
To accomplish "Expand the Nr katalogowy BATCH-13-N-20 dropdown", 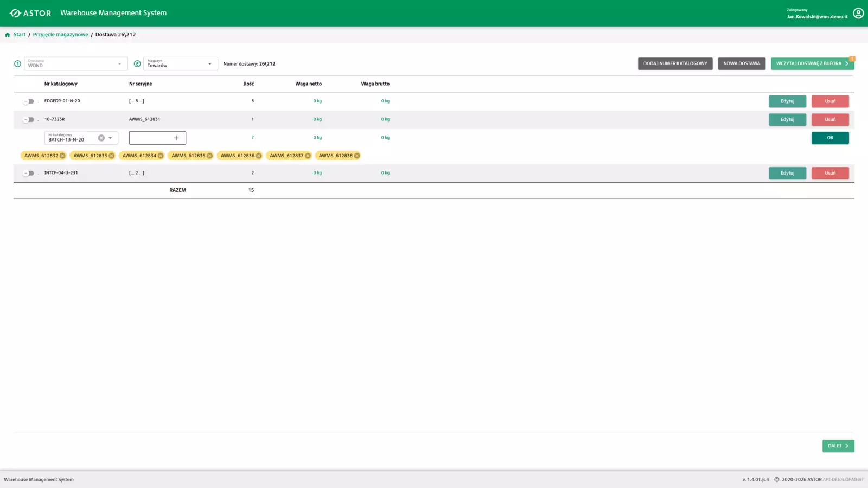I will [110, 138].
